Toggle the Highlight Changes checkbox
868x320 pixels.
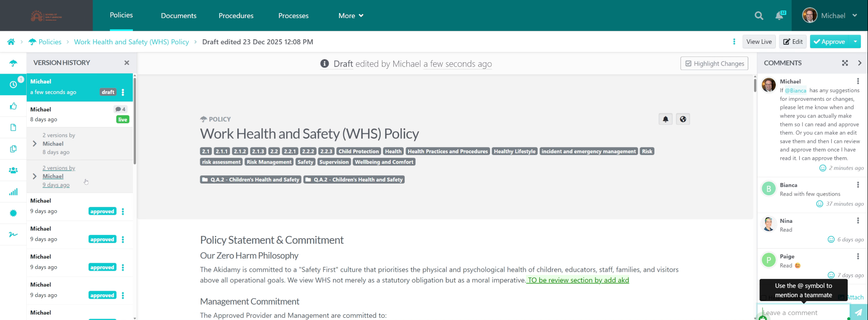(714, 63)
